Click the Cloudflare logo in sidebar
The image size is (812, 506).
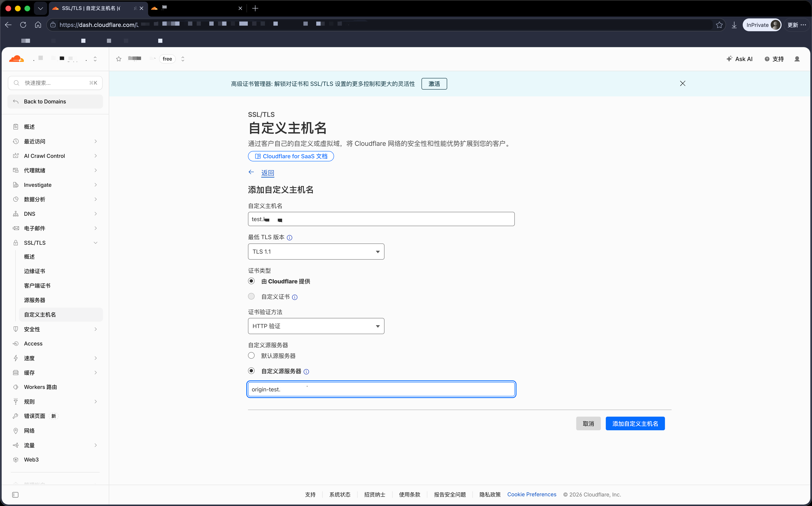point(16,59)
